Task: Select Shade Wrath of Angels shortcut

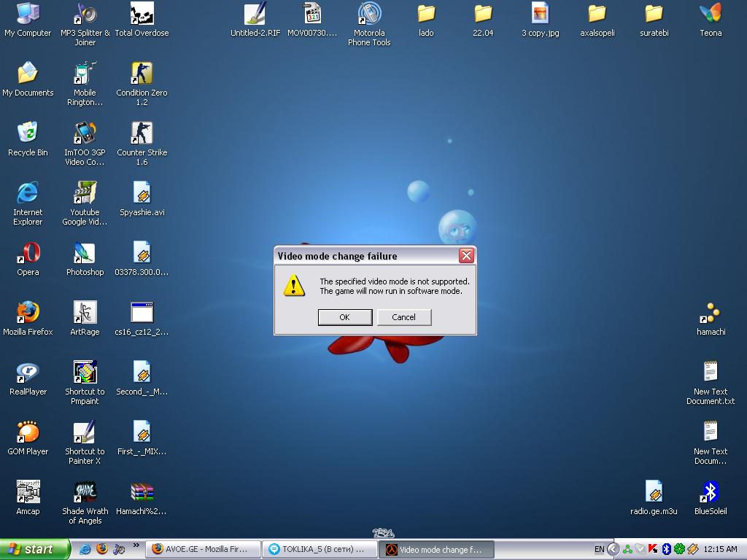Action: tap(85, 502)
